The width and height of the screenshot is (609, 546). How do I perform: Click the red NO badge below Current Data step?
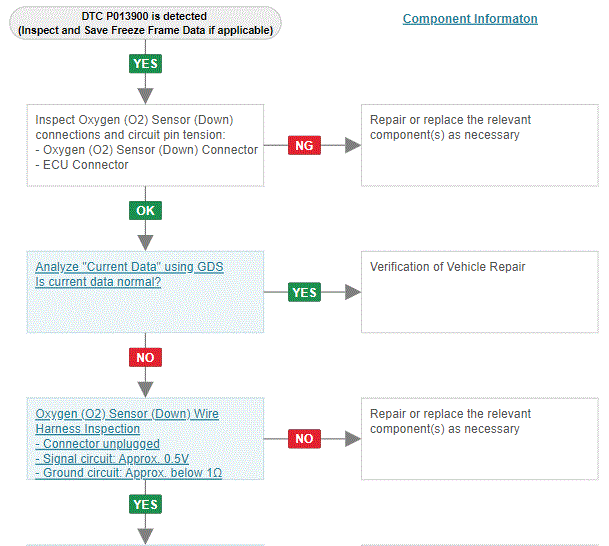(145, 357)
